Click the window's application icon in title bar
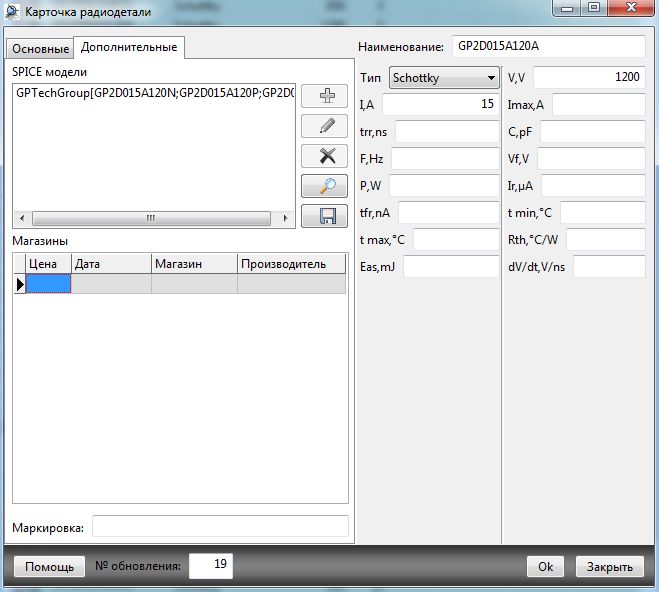Image resolution: width=659 pixels, height=592 pixels. click(12, 12)
